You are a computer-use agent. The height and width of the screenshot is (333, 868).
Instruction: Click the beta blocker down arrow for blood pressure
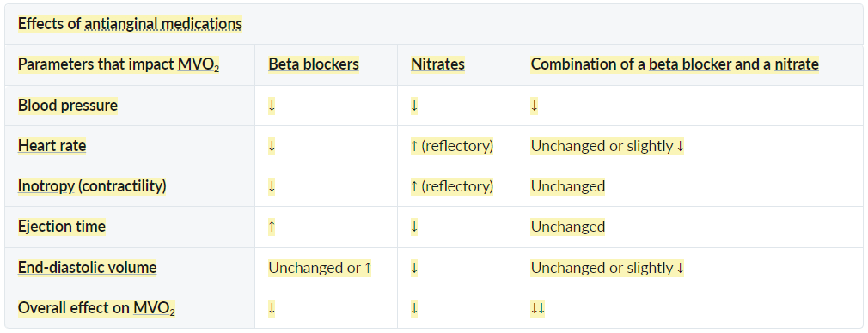(272, 106)
